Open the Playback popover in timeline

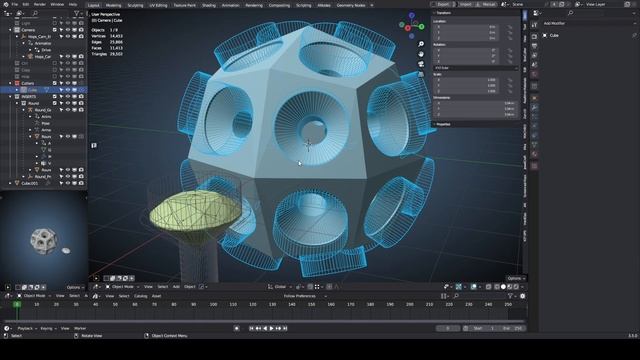(x=27, y=328)
